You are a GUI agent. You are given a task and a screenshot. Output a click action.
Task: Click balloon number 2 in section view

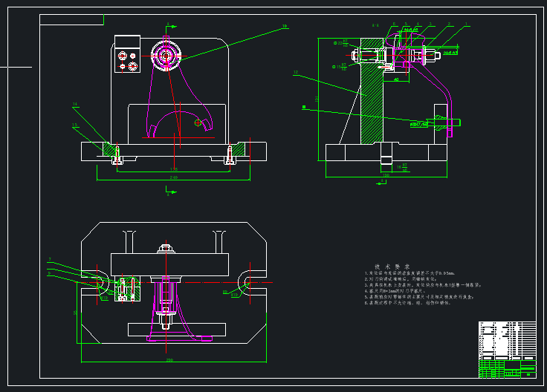coord(449,24)
